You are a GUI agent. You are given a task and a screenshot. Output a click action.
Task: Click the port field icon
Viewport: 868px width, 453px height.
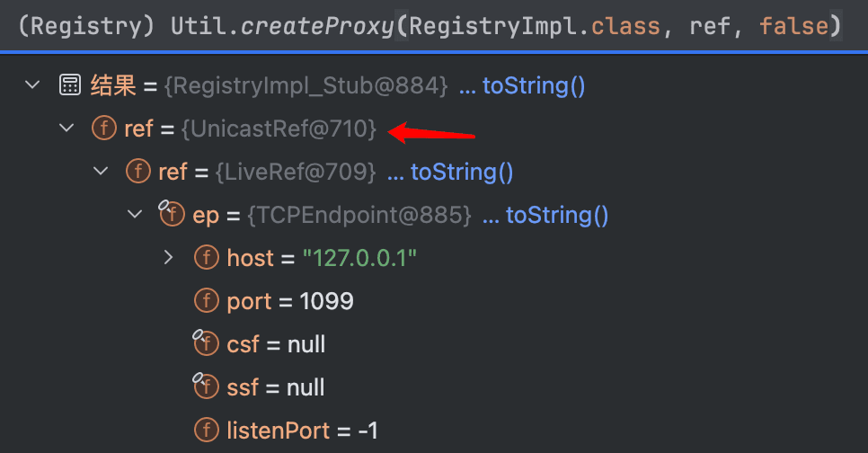[x=207, y=301]
